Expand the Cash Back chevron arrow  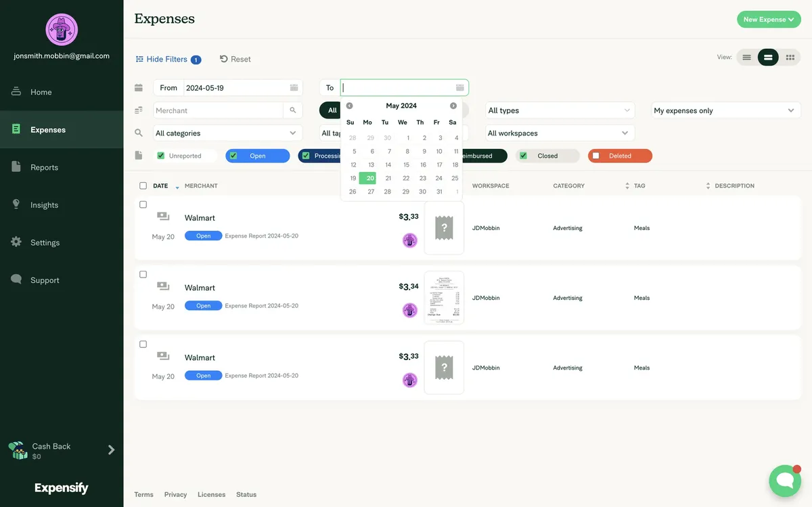(x=112, y=450)
